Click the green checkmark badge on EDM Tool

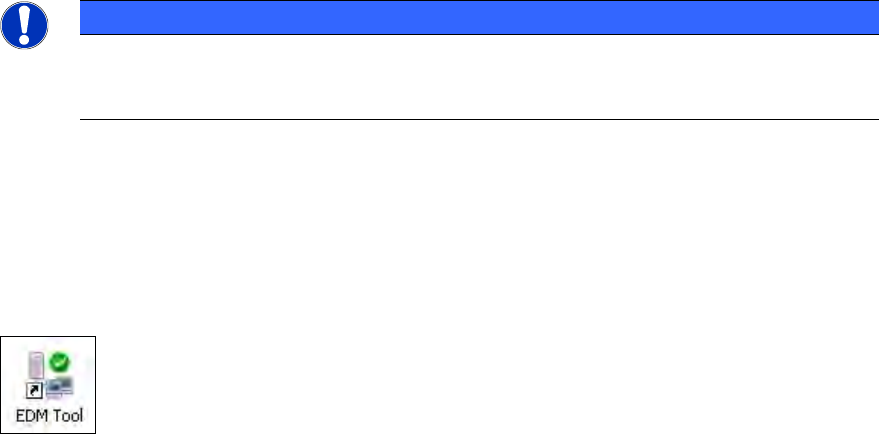click(x=59, y=362)
